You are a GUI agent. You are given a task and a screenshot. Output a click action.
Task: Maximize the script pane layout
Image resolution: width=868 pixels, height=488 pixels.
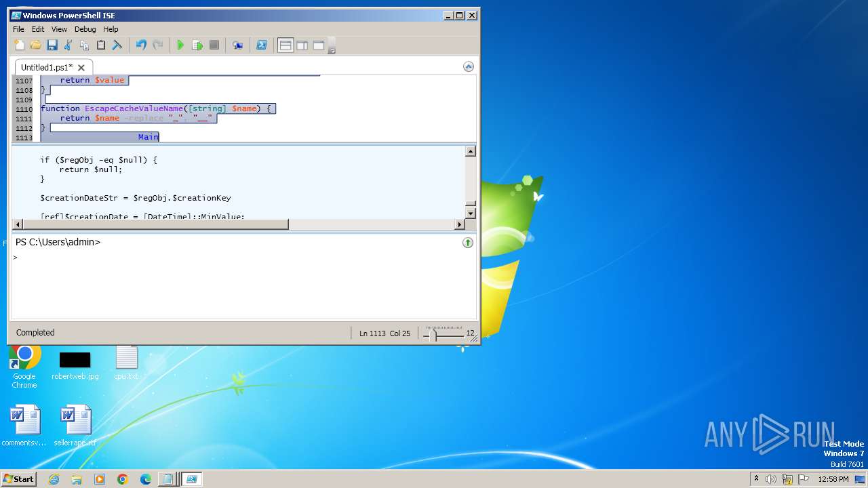click(319, 45)
